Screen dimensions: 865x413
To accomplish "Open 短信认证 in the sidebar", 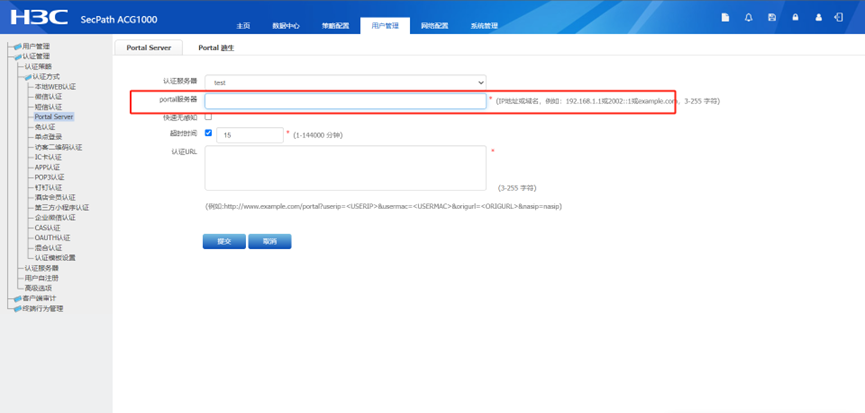I will click(x=48, y=107).
